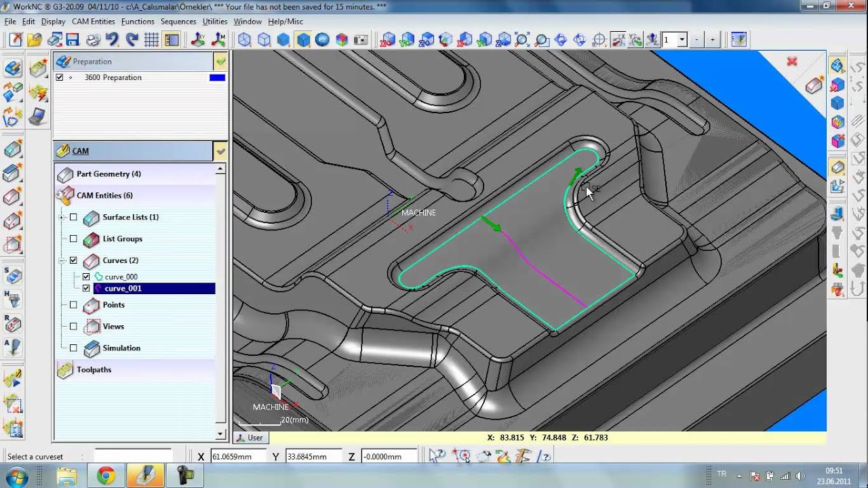The width and height of the screenshot is (868, 488).
Task: Expand CAM Entities (6) section
Action: point(104,195)
